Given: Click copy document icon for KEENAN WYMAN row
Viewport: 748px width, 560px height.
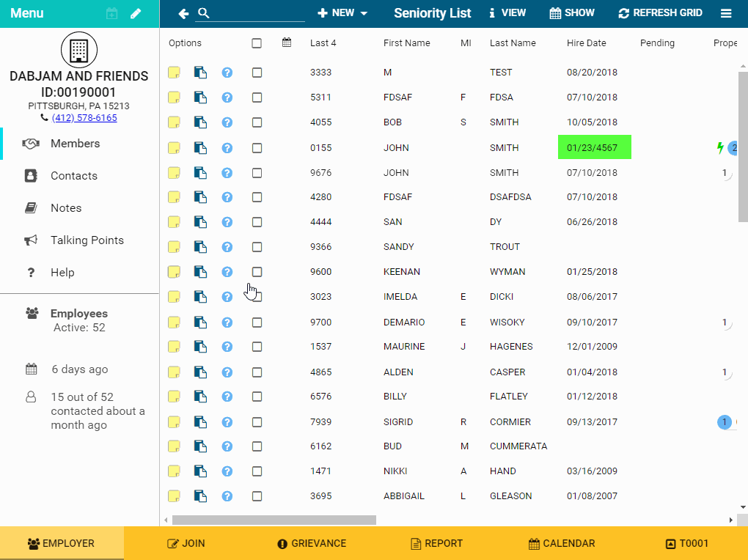Looking at the screenshot, I should pos(200,272).
